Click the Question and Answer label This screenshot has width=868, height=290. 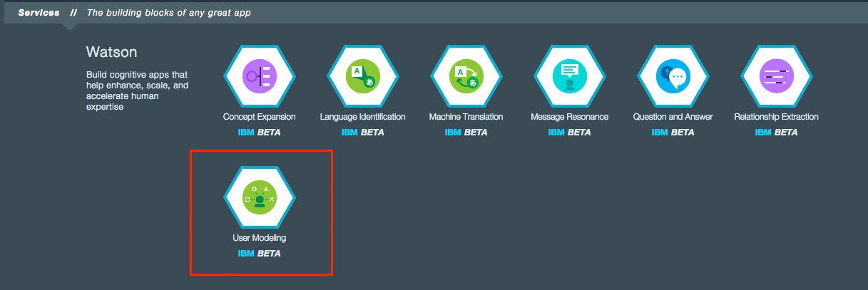[x=673, y=117]
